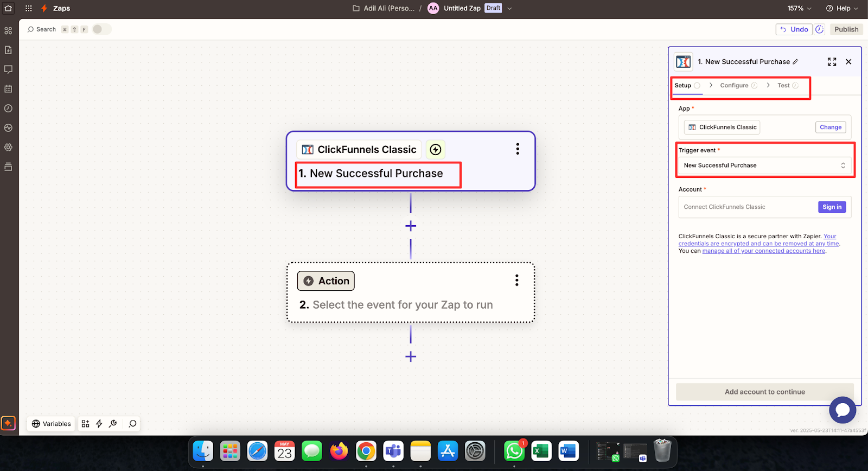Open the Zaps document-bolt sidebar icon
Image resolution: width=868 pixels, height=471 pixels.
8,50
